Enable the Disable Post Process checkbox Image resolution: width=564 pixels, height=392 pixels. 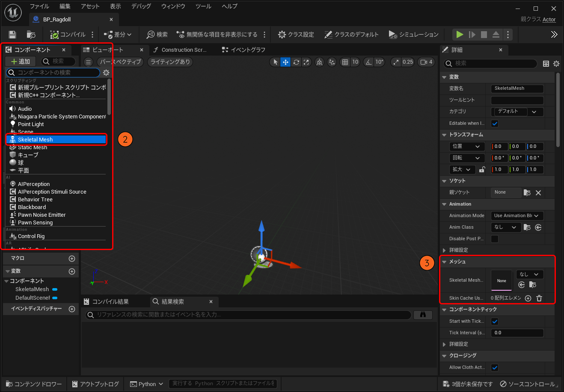pos(495,239)
